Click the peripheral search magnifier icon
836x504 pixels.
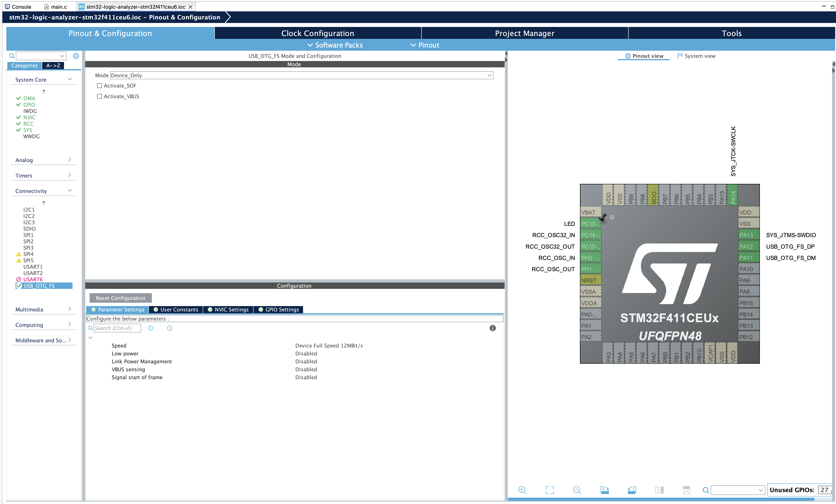click(x=11, y=56)
